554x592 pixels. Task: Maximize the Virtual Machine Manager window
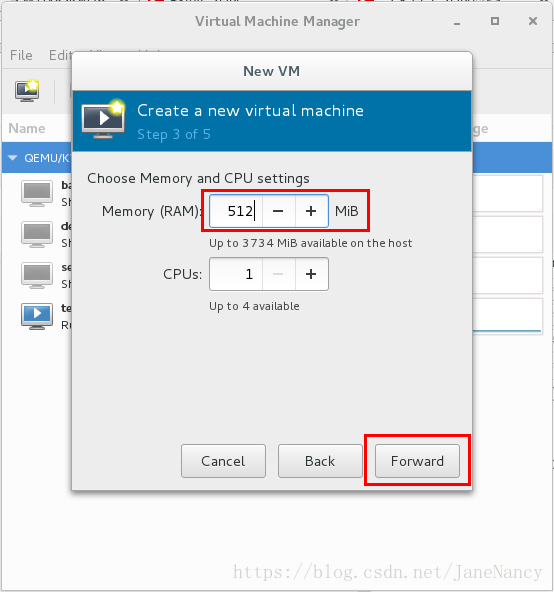click(495, 21)
